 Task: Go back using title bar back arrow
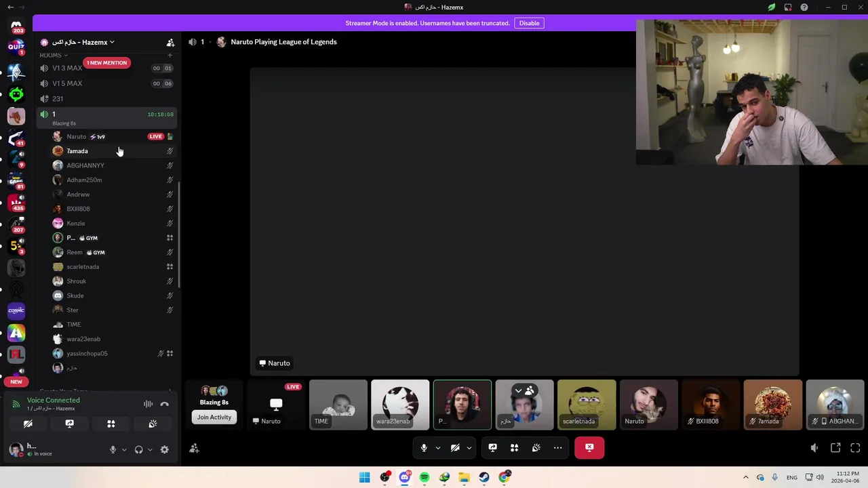click(10, 7)
